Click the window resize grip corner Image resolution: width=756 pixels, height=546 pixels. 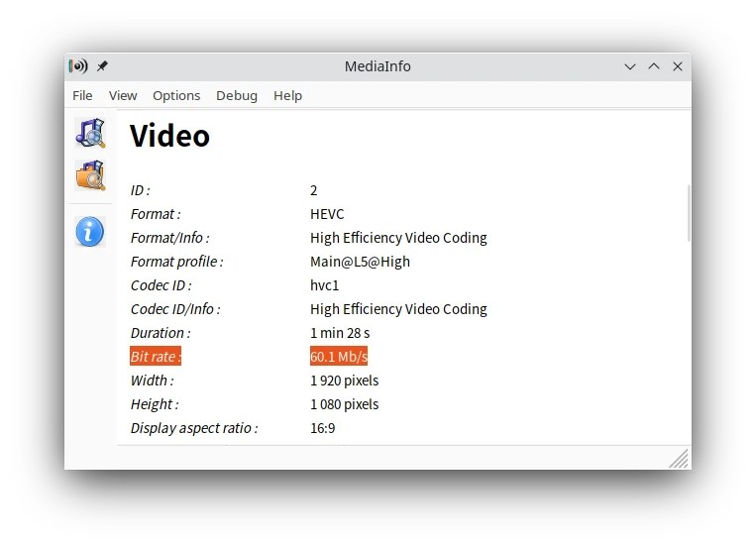(x=679, y=459)
